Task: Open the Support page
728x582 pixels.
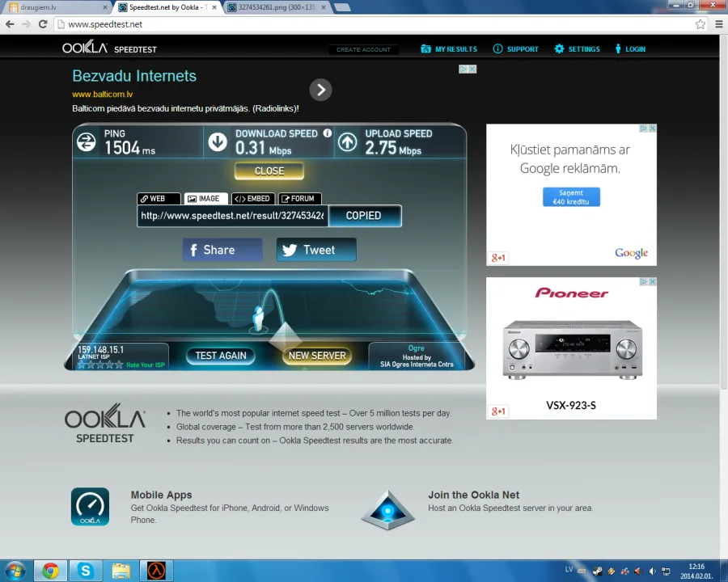Action: (x=516, y=49)
